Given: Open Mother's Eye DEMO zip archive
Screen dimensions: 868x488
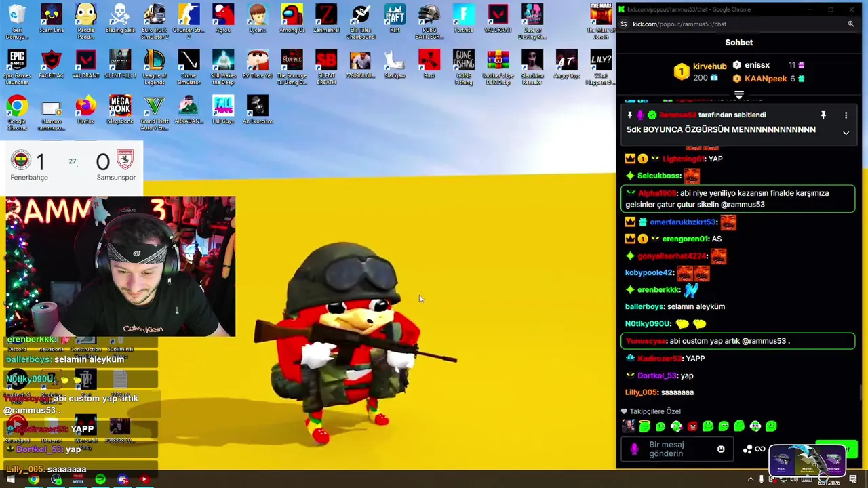Looking at the screenshot, I should (x=498, y=67).
